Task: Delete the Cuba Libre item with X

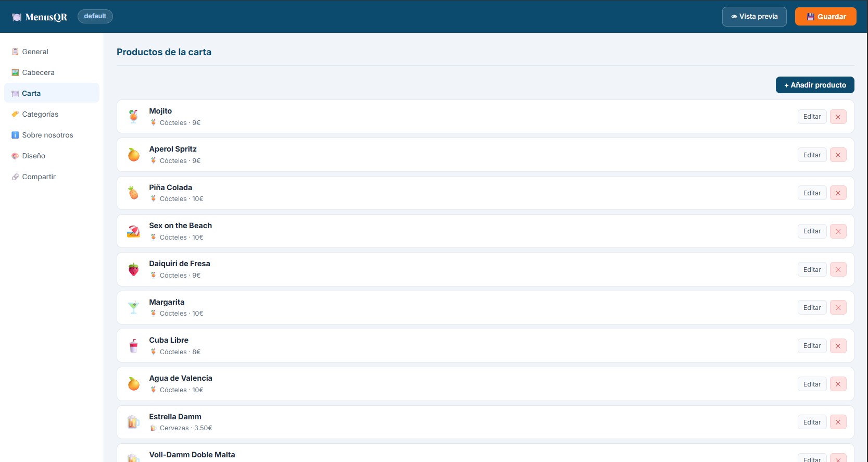Action: coord(838,346)
